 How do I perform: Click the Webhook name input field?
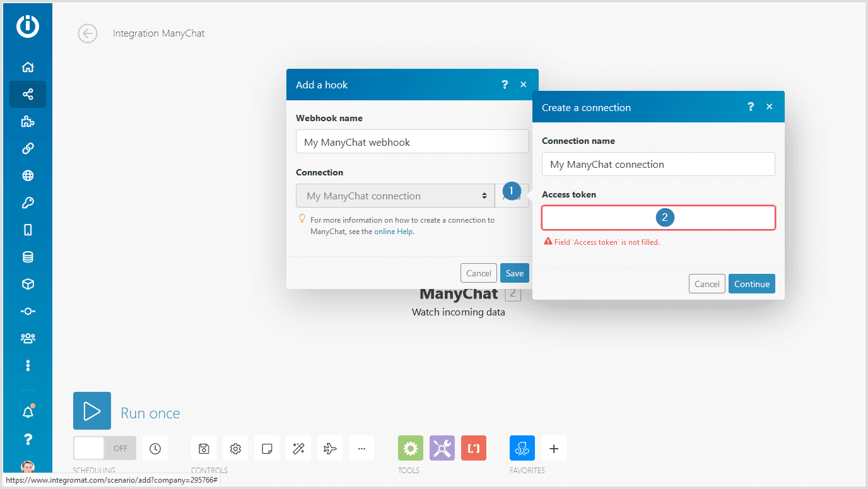click(x=413, y=142)
